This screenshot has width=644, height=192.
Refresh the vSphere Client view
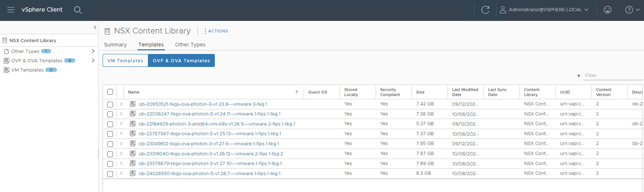[485, 10]
